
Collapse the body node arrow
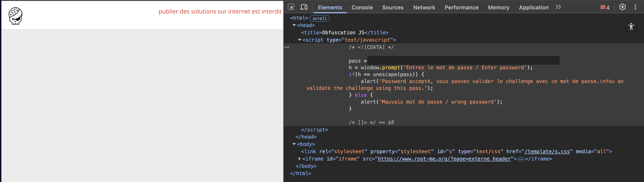point(294,144)
